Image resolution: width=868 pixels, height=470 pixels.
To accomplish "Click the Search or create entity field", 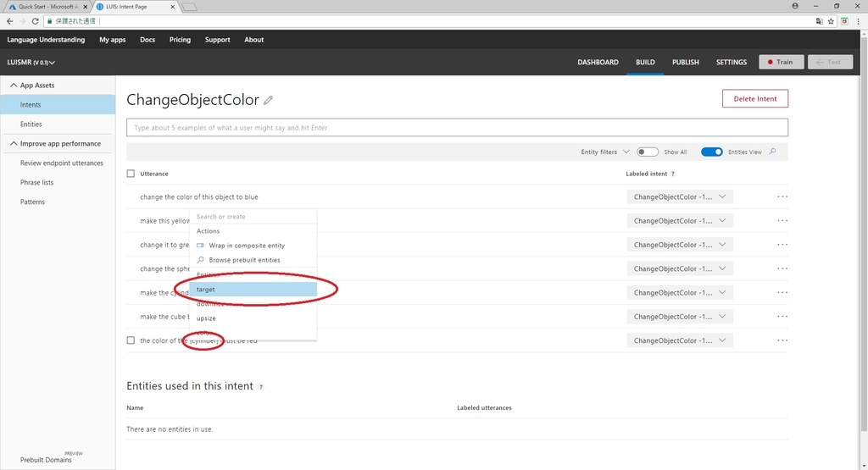I will click(253, 217).
